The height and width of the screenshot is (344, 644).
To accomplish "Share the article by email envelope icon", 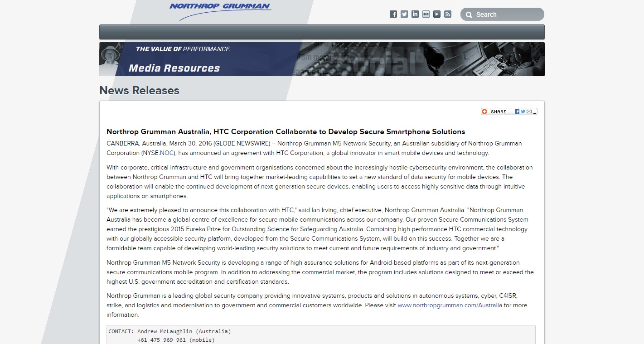I will coord(529,111).
